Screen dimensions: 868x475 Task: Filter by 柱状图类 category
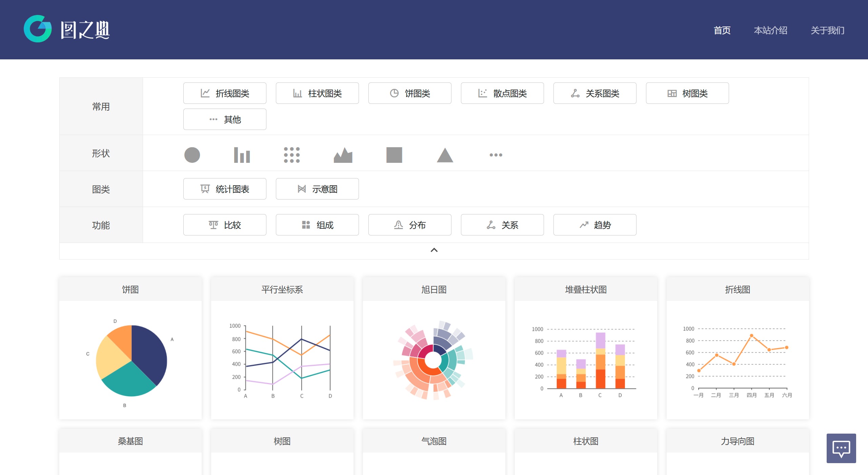pyautogui.click(x=317, y=93)
